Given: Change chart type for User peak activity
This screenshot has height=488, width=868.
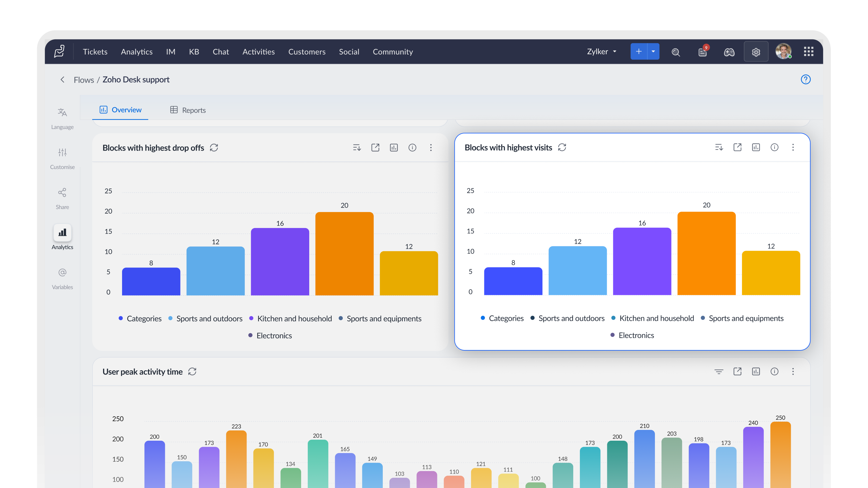Looking at the screenshot, I should [756, 371].
